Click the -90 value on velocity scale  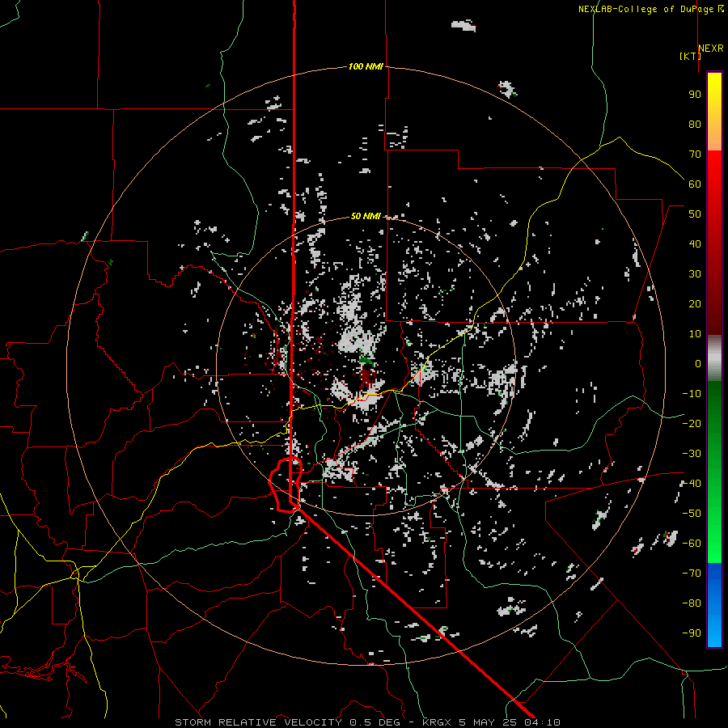click(692, 633)
